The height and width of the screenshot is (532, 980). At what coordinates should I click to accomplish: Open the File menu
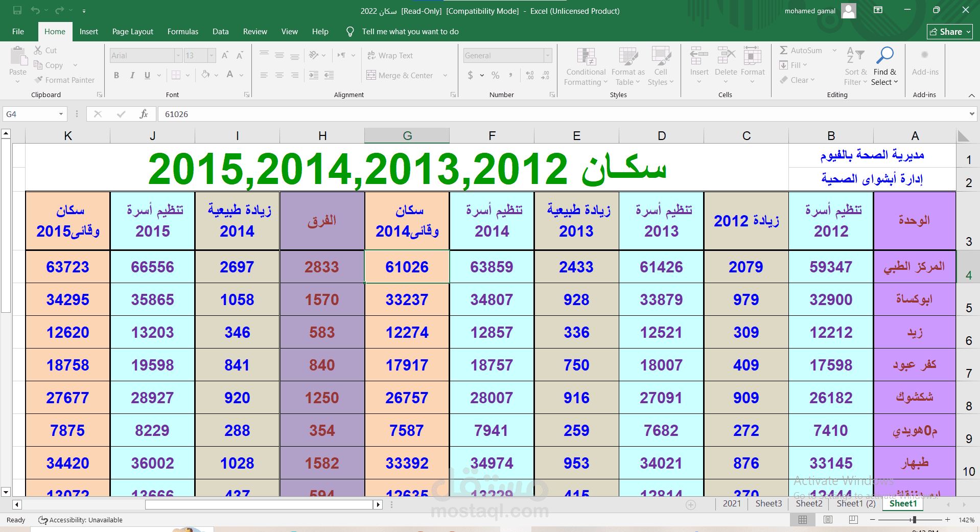pyautogui.click(x=18, y=32)
